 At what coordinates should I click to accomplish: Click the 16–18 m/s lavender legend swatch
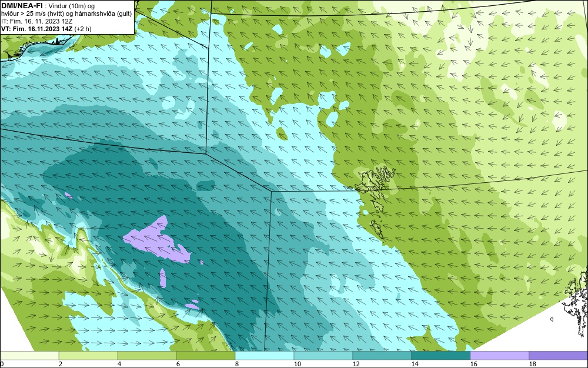[499, 356]
